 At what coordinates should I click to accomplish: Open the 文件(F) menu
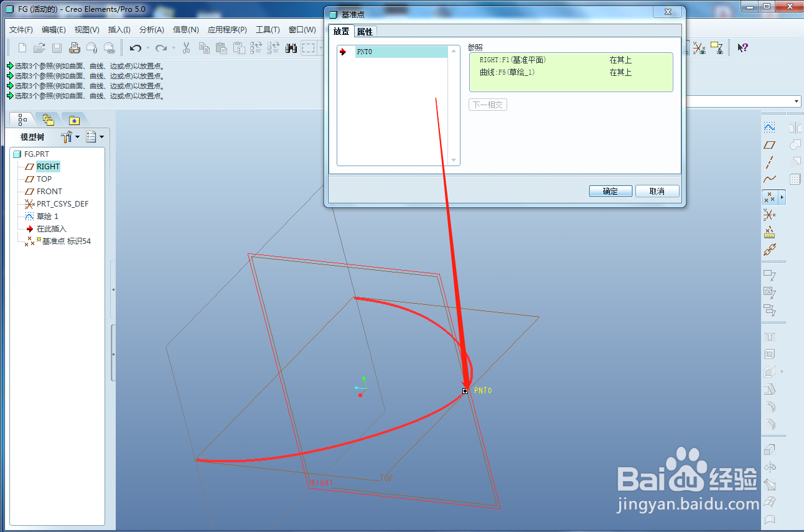21,30
